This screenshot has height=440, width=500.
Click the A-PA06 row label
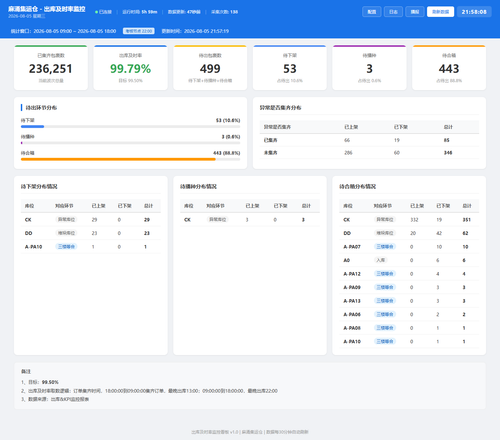[352, 314]
